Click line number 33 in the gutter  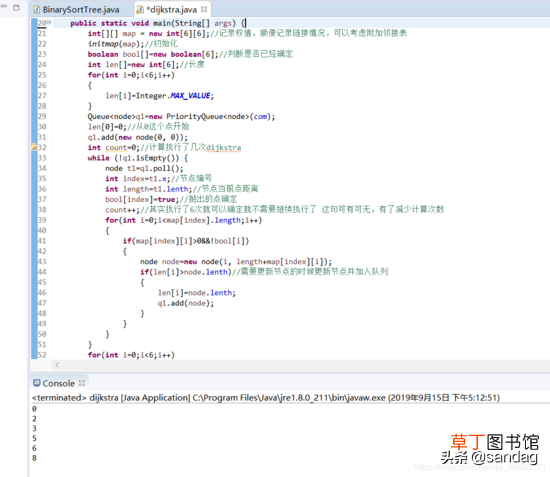42,157
